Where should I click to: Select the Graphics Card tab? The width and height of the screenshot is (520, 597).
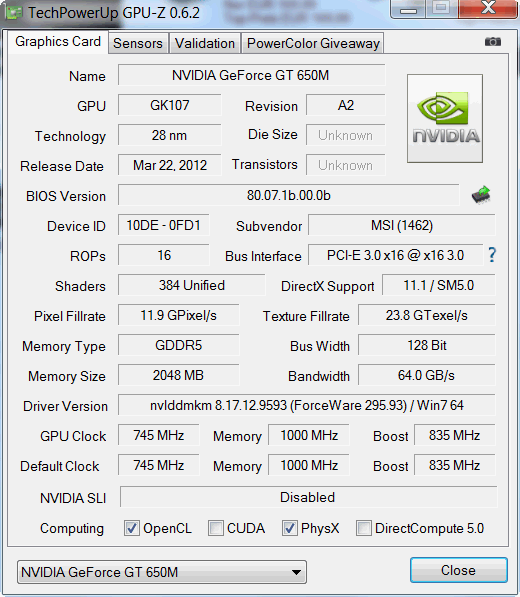58,42
